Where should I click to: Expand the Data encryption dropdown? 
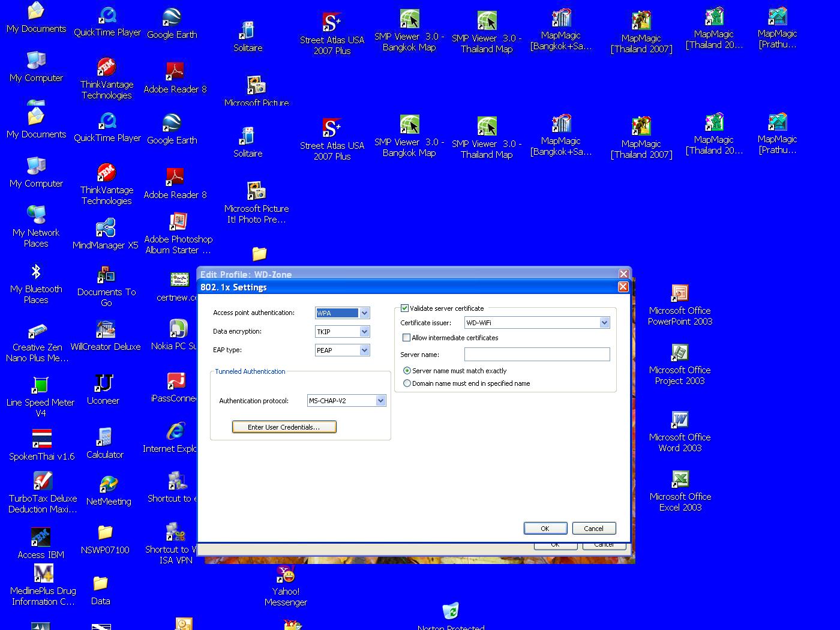[364, 332]
